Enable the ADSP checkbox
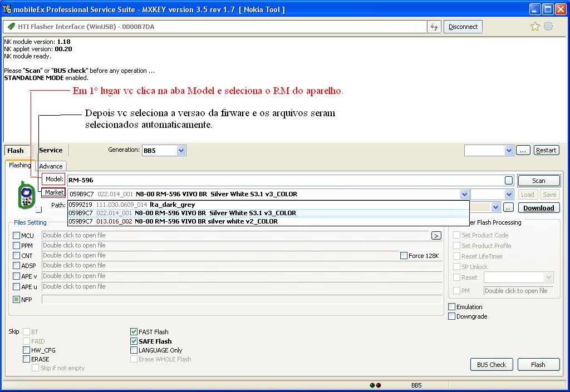The width and height of the screenshot is (570, 392). pos(16,266)
